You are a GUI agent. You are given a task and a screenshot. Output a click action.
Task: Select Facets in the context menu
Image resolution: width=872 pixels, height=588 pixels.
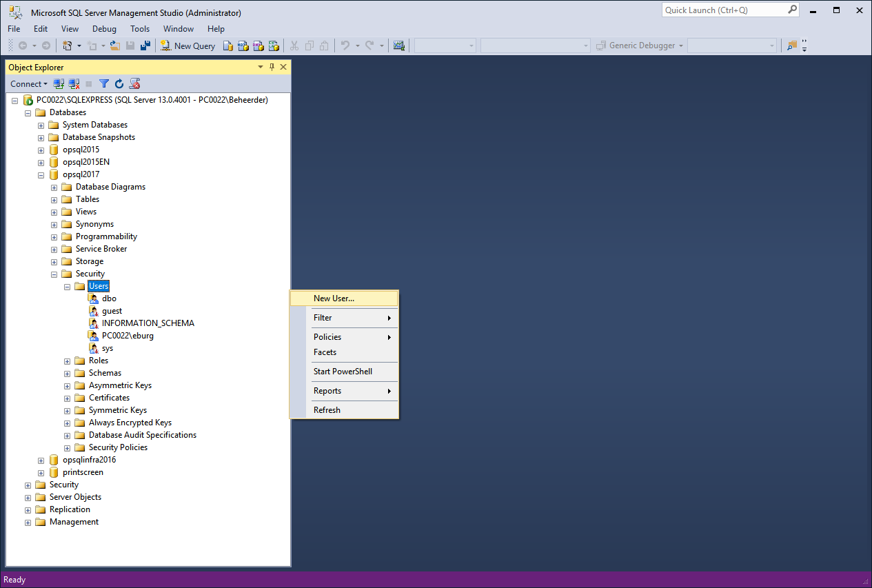click(x=344, y=352)
